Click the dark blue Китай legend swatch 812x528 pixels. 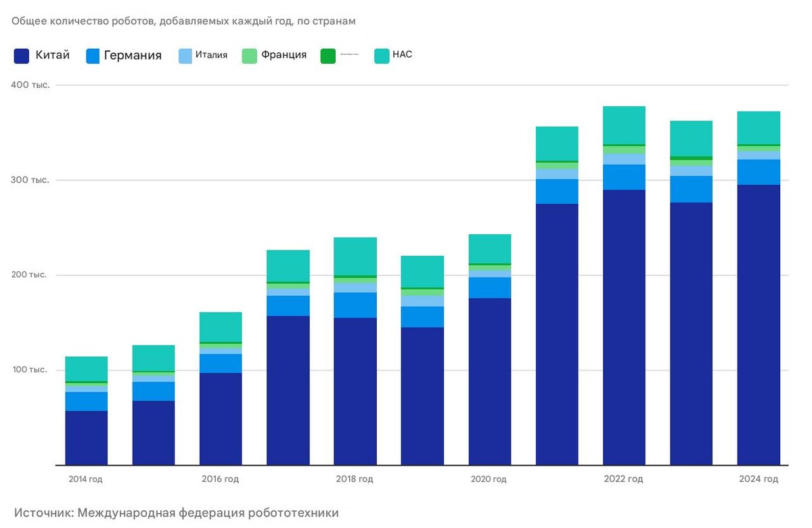[22, 56]
